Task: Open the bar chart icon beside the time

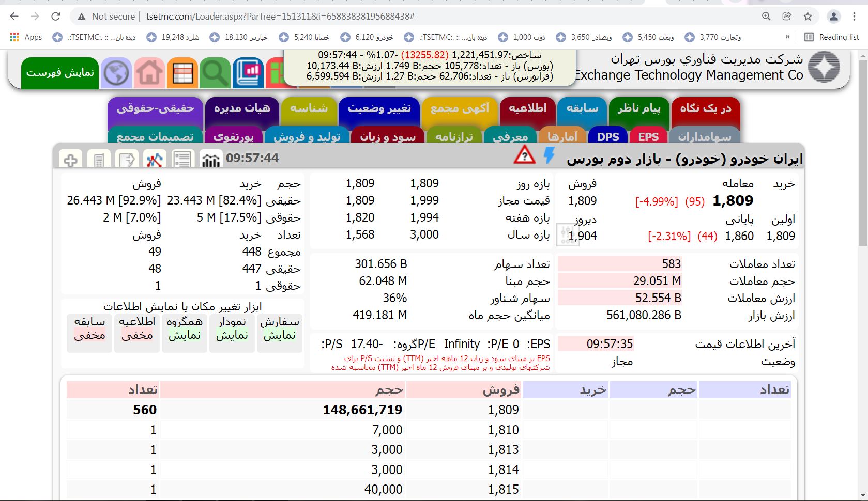Action: (x=210, y=159)
